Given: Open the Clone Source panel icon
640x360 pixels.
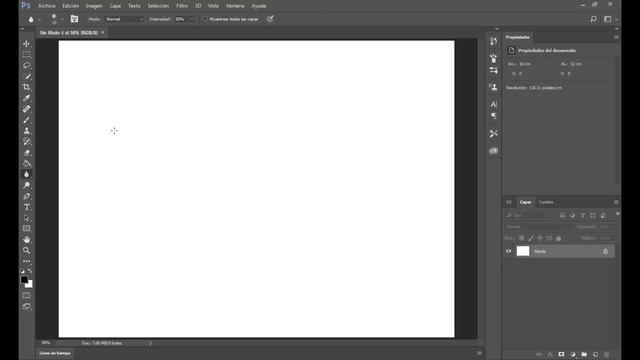Looking at the screenshot, I should (493, 87).
